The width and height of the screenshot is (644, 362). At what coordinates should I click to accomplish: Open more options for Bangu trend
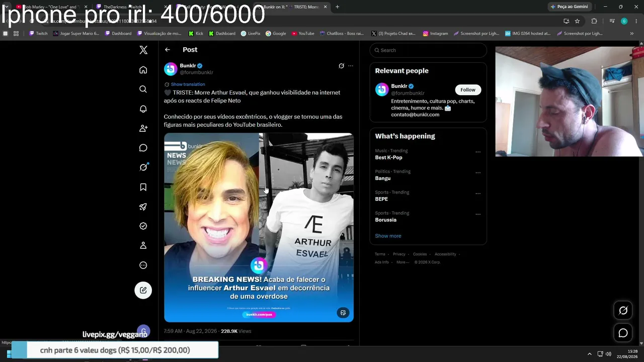click(478, 172)
